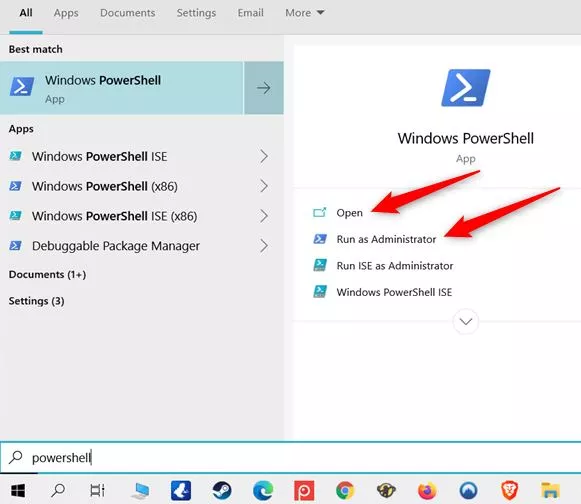This screenshot has height=504, width=581.
Task: Choose Run as Administrator
Action: (x=386, y=239)
